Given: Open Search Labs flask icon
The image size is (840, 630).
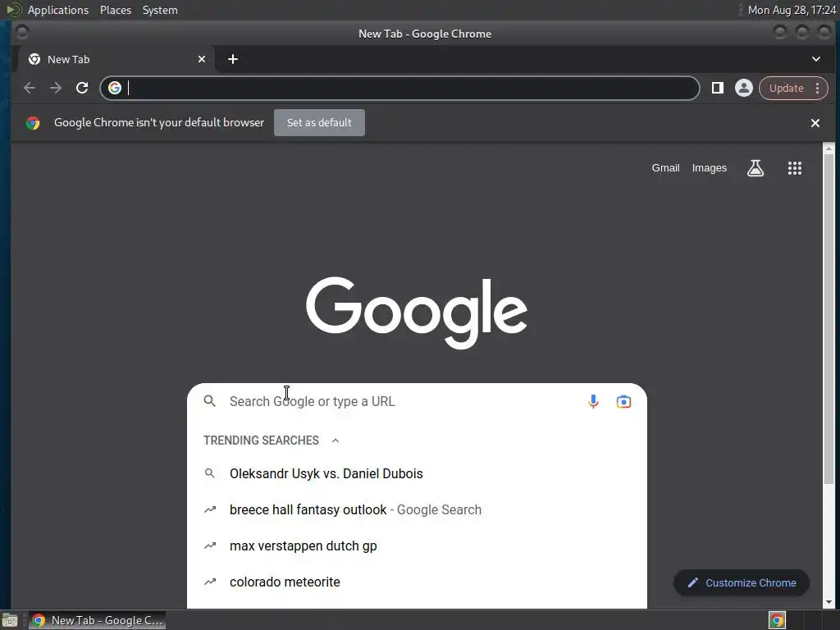Looking at the screenshot, I should pos(756,168).
